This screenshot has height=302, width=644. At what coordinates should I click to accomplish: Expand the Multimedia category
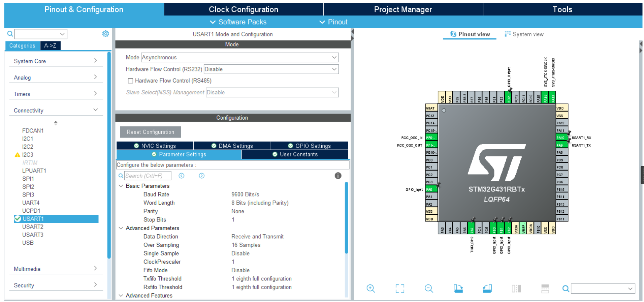[x=56, y=269]
